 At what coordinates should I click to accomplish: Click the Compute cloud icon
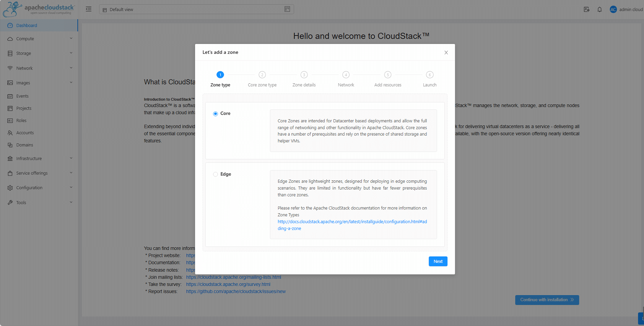tap(10, 39)
